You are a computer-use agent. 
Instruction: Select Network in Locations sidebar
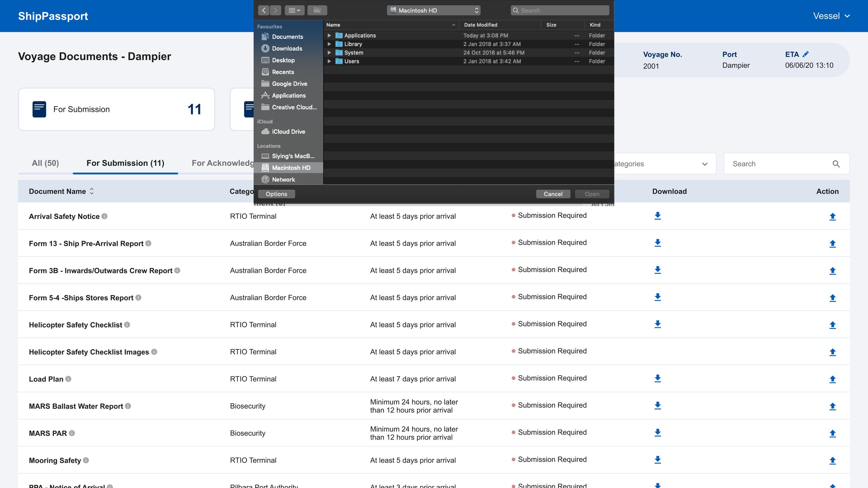[288, 179]
